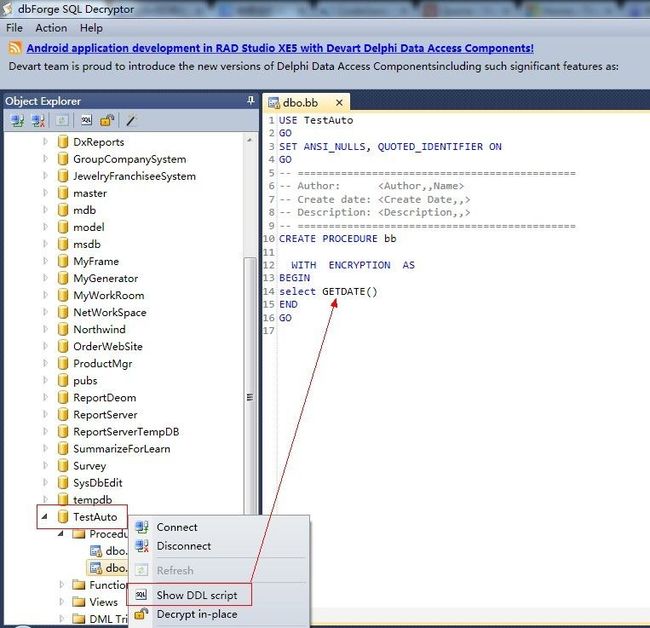Click the Decrypt in-place padlock toolbar icon

tap(107, 120)
